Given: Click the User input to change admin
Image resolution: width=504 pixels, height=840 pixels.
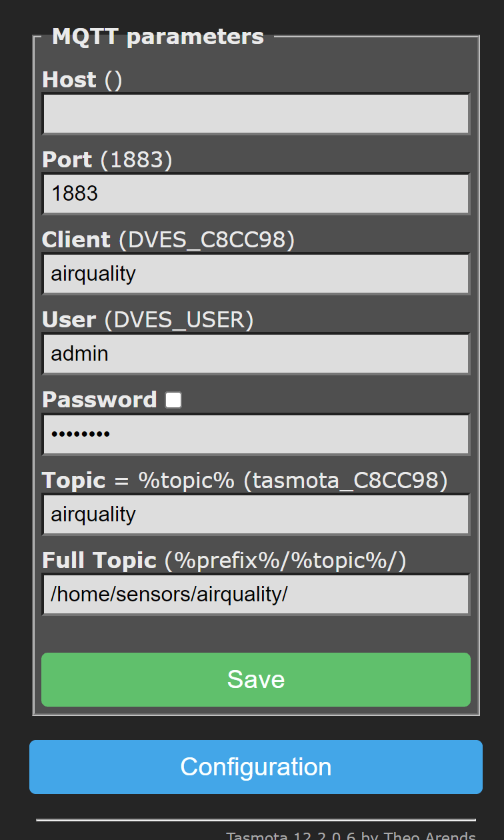Looking at the screenshot, I should 255,354.
